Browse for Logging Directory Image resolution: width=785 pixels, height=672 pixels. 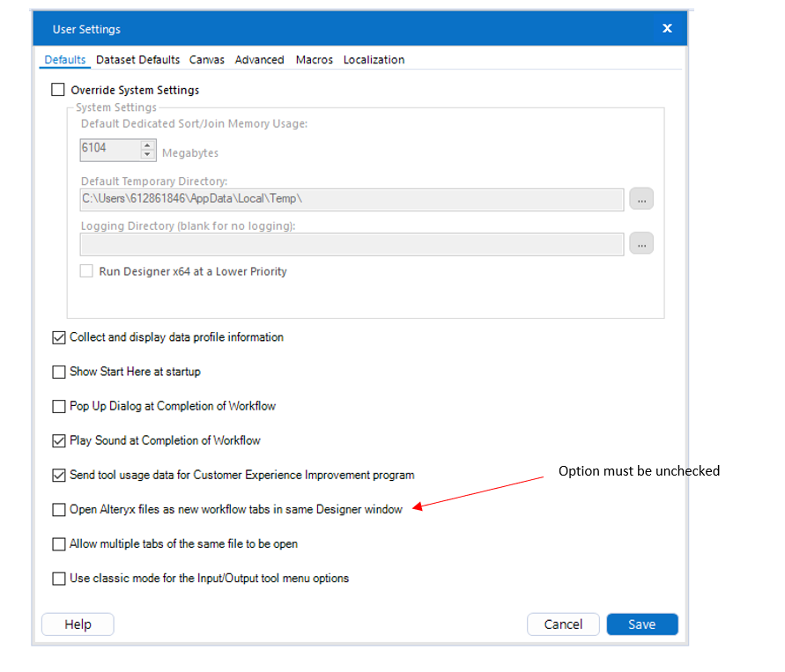coord(641,243)
